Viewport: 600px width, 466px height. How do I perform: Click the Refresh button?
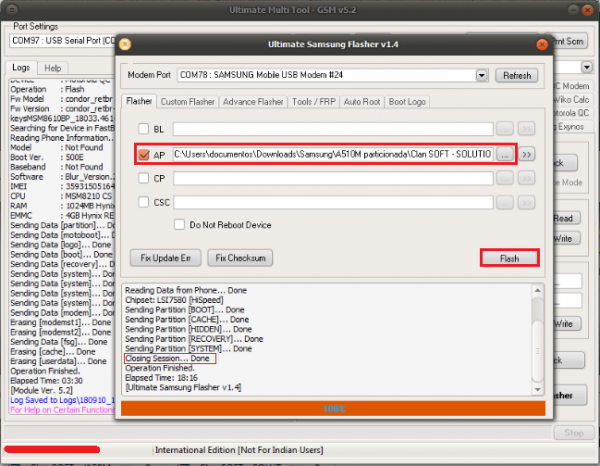tap(517, 75)
